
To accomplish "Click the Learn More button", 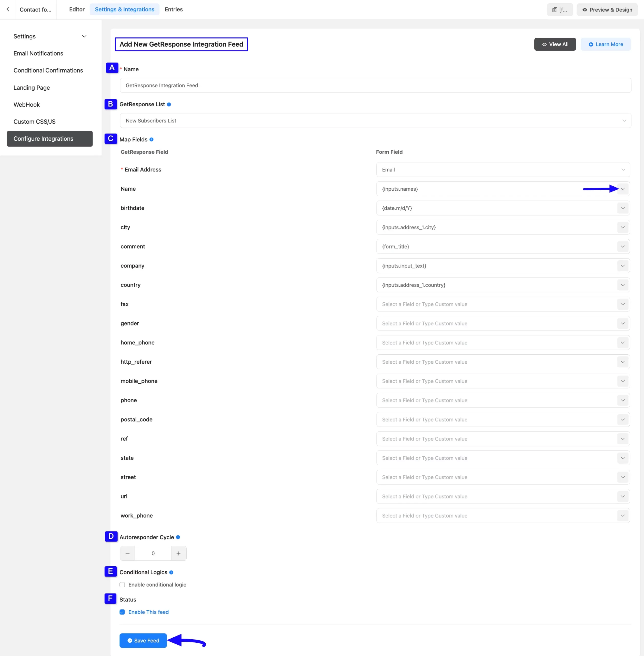I will (x=606, y=44).
